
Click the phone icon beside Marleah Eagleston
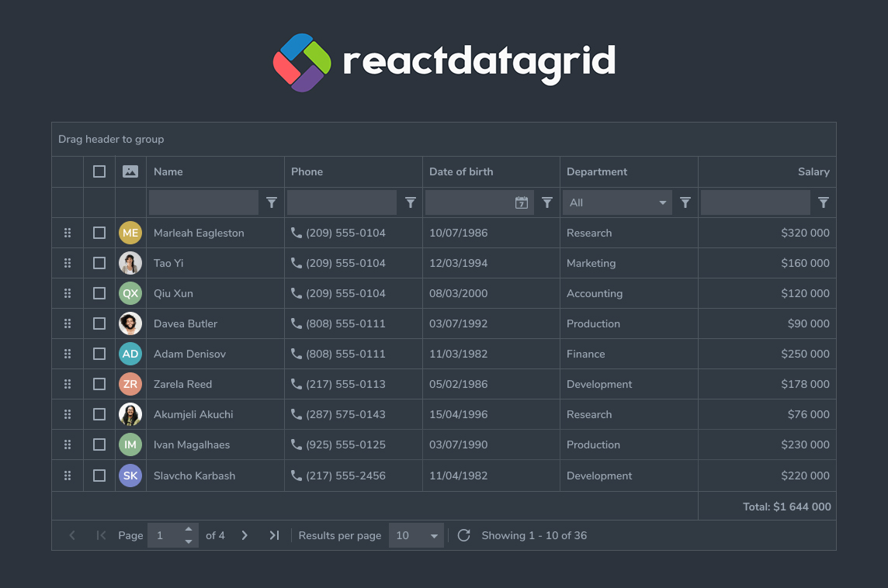296,232
